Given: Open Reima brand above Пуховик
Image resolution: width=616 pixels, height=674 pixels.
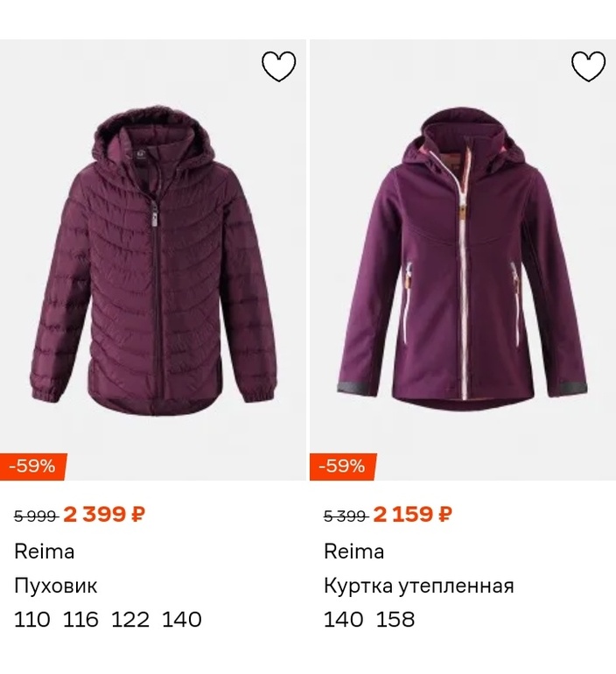Looking at the screenshot, I should click(45, 551).
